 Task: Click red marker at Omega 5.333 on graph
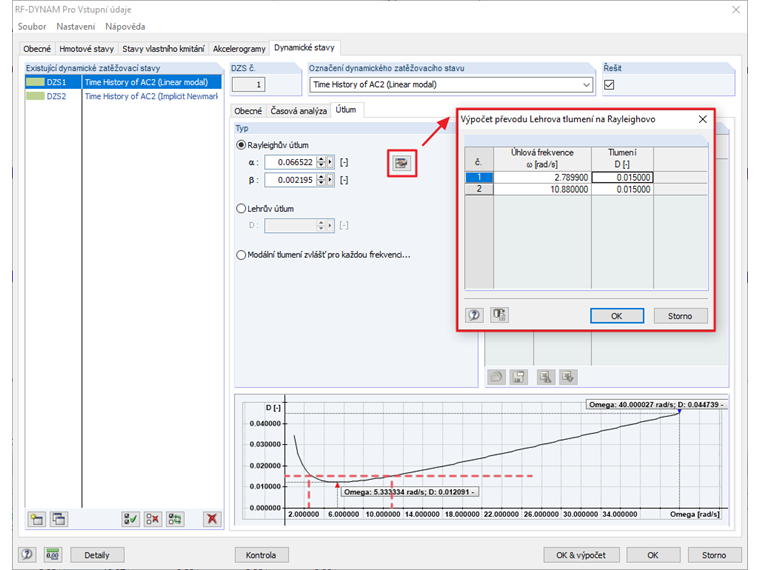(x=337, y=485)
